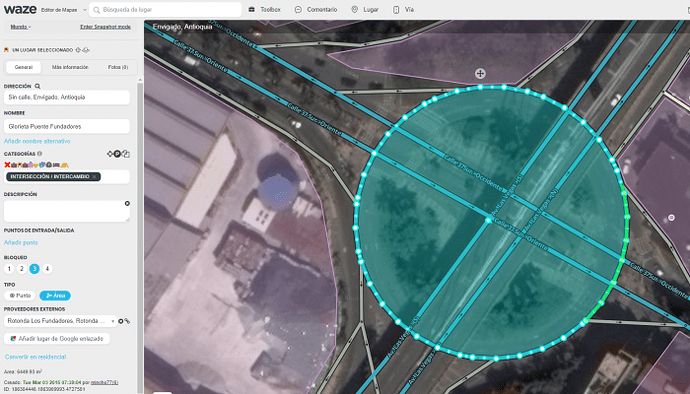The image size is (690, 394).
Task: Click the magnifier icon beside Dirección
Action: coord(37,86)
